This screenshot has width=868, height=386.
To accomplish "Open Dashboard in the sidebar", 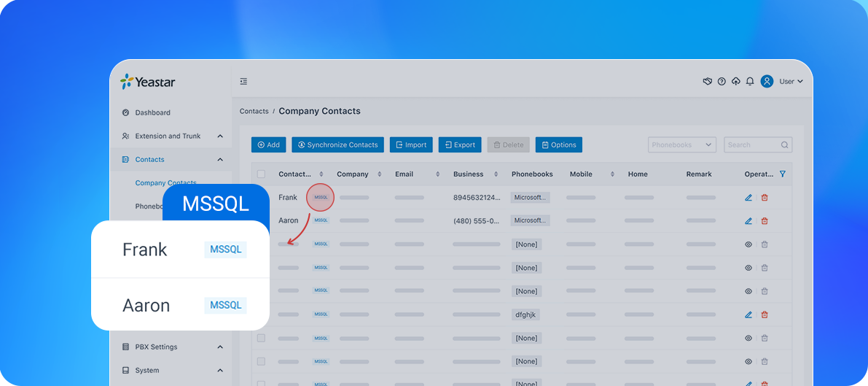I will 153,112.
